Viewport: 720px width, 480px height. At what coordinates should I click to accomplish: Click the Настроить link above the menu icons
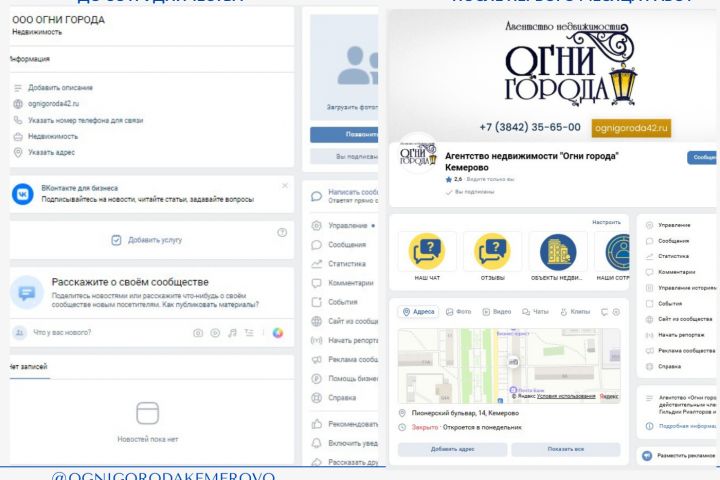[606, 222]
